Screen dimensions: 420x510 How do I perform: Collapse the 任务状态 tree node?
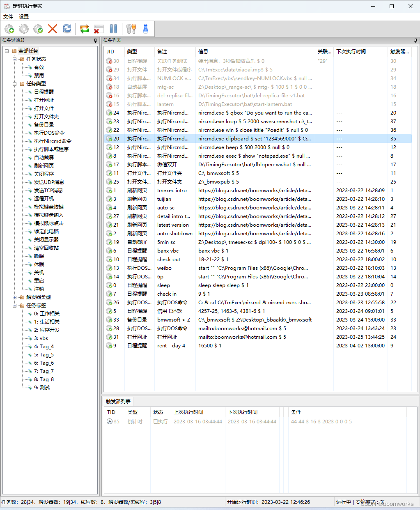coord(15,59)
